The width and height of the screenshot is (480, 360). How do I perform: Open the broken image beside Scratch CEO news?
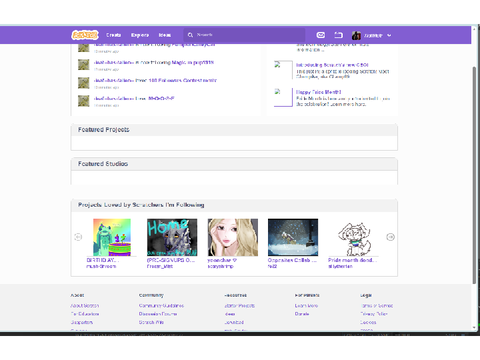click(283, 70)
